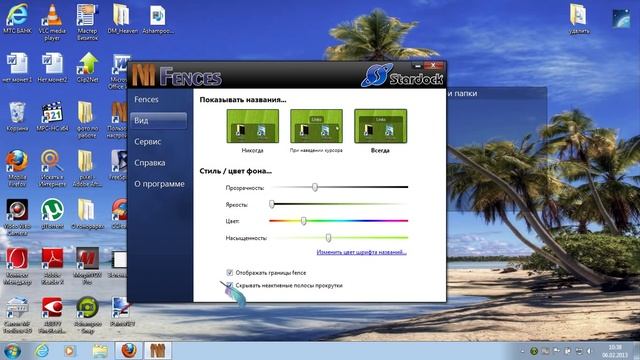
Task: Select the Ashampoo audio file desktop icon
Action: pyautogui.click(x=158, y=19)
